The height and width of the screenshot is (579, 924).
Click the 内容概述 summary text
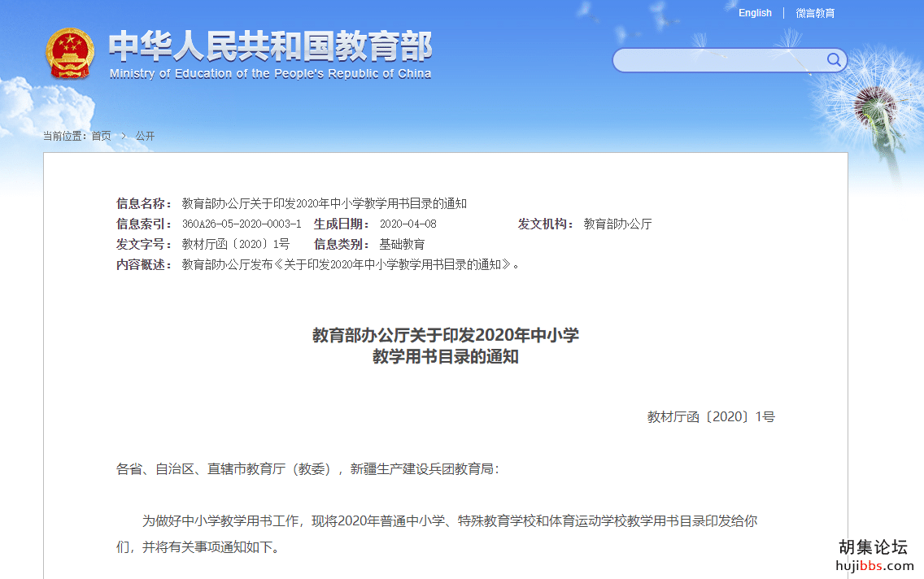click(x=351, y=264)
